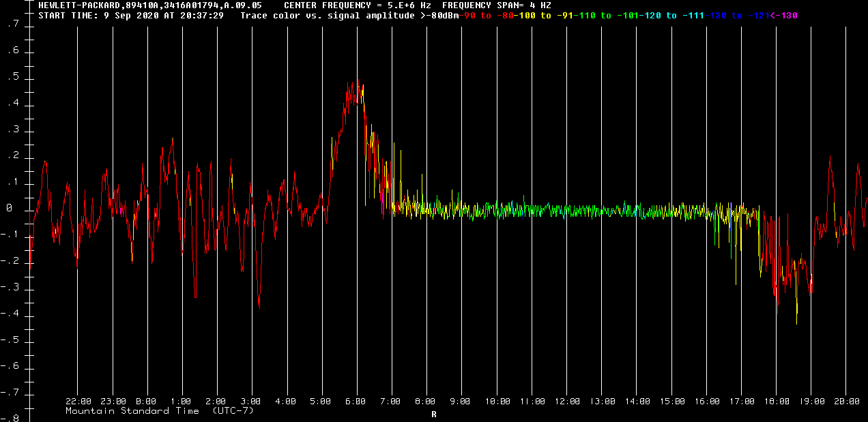Click the 10:00 time axis label
This screenshot has width=868, height=422.
click(497, 402)
